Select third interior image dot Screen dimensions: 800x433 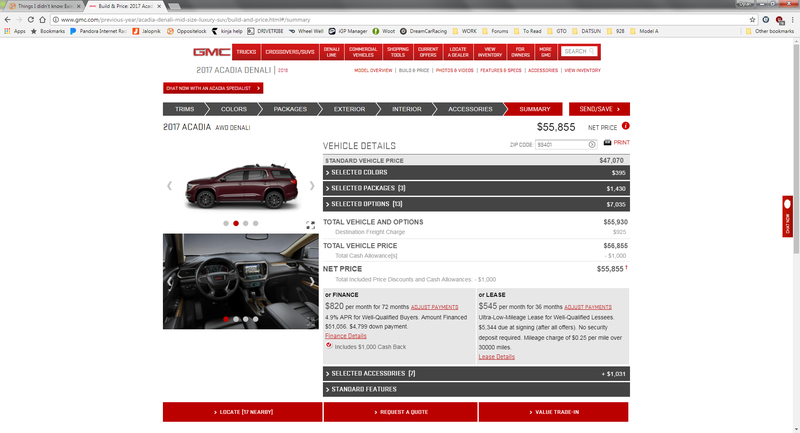(246, 319)
